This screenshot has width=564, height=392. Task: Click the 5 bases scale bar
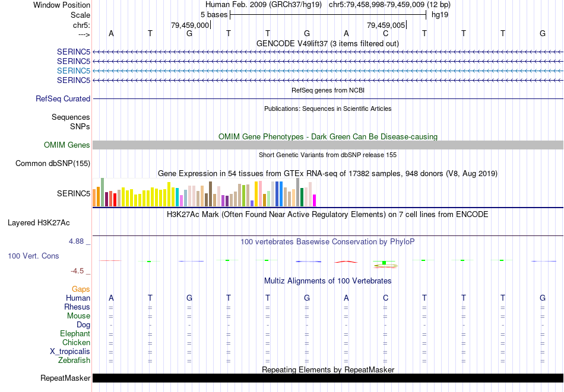tap(328, 15)
